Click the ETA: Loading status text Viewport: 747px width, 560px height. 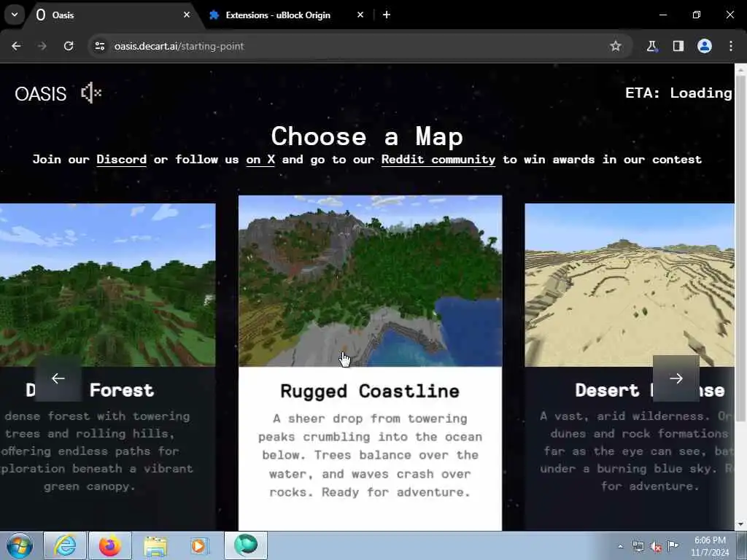point(678,93)
